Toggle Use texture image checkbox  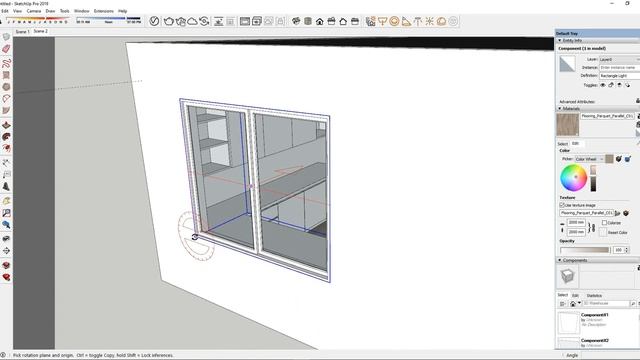[x=562, y=205]
